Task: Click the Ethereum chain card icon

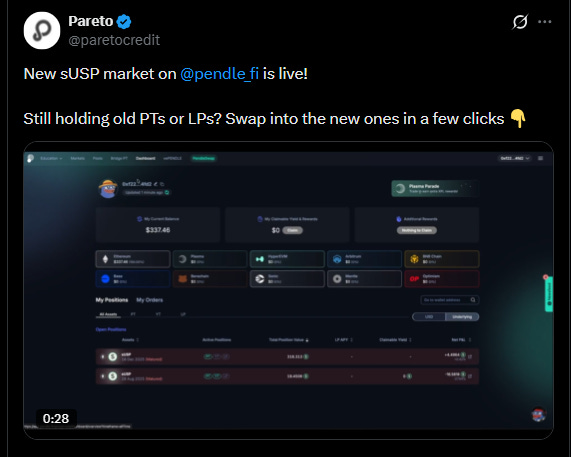Action: [106, 259]
